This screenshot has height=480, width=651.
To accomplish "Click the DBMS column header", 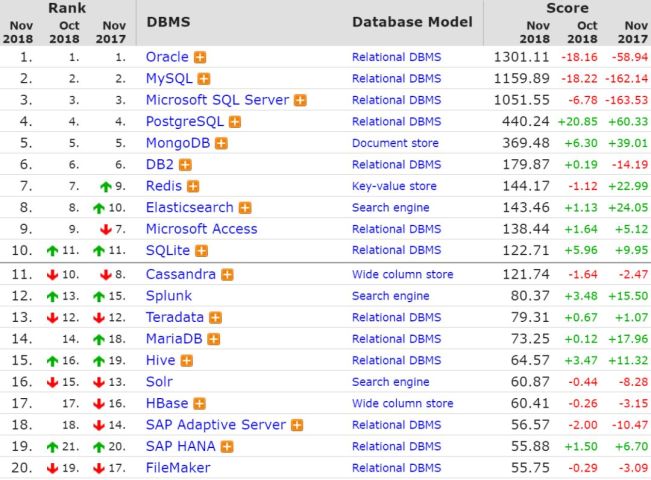I will click(x=168, y=22).
